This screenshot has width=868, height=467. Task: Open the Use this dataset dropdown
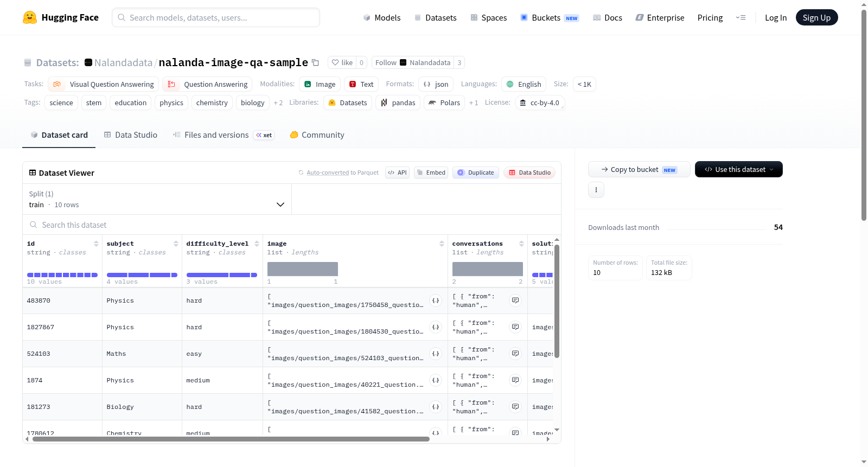point(739,169)
